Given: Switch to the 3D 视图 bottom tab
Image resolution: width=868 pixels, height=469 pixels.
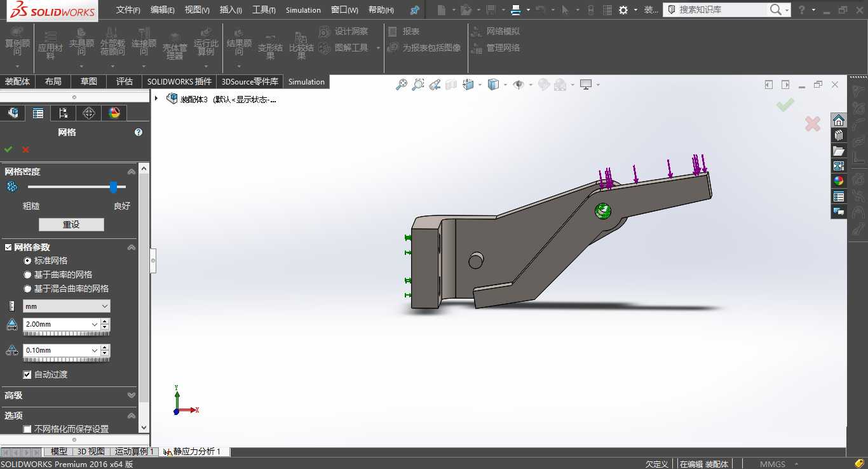Looking at the screenshot, I should click(91, 452).
